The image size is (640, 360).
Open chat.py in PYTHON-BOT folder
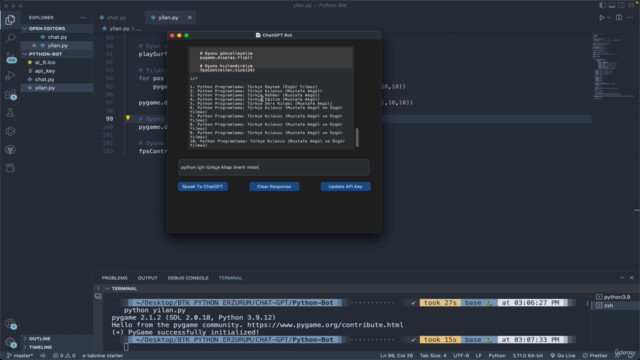point(44,80)
